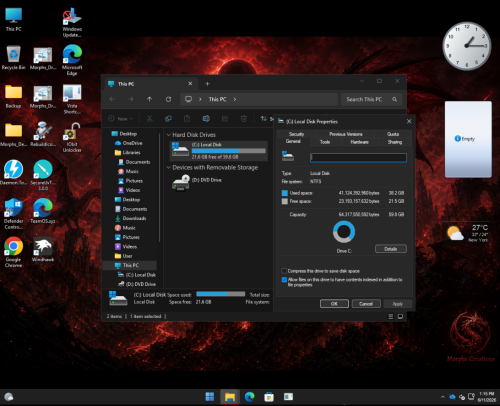The width and height of the screenshot is (500, 406).
Task: Go up one folder level arrow
Action: (150, 99)
